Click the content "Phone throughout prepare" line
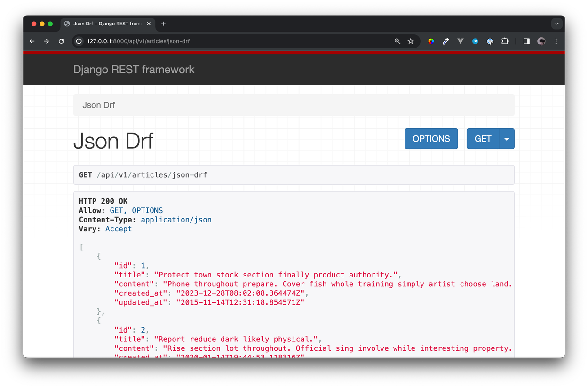 point(313,284)
